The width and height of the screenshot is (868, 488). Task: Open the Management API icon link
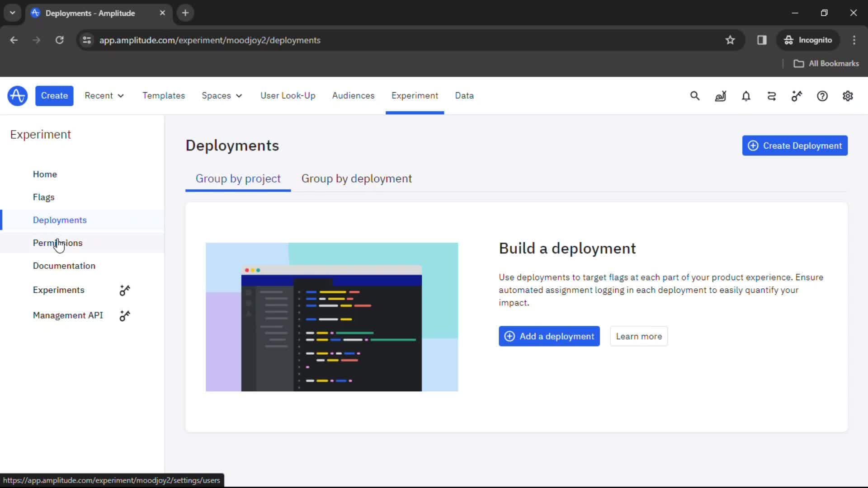coord(125,314)
